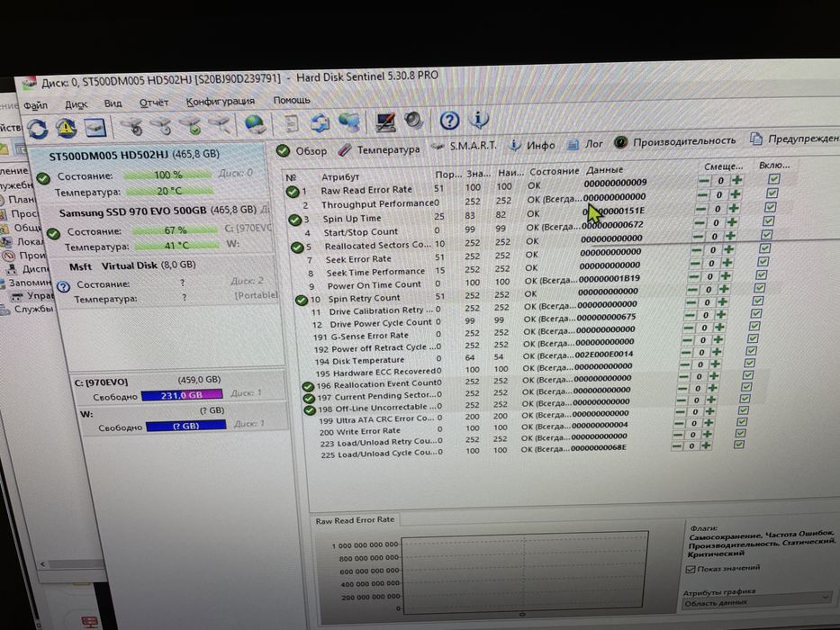Uncheck enable box for Throughput Performance row

772,193
